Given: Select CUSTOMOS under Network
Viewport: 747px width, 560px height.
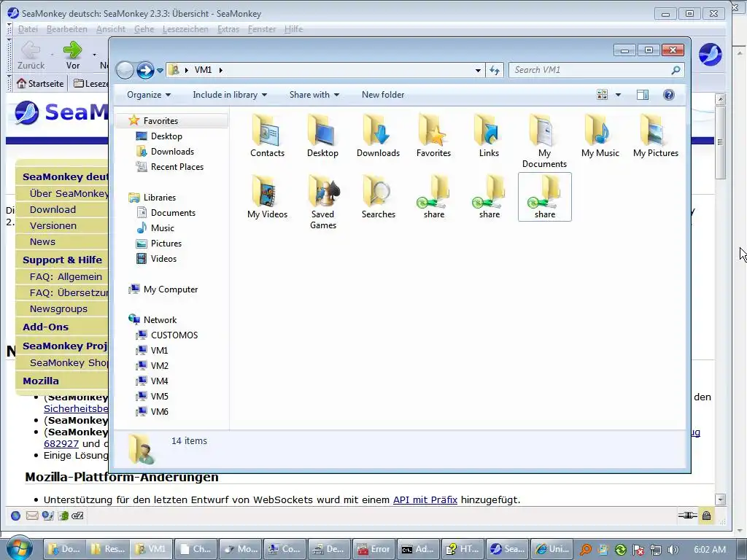Looking at the screenshot, I should click(x=174, y=335).
